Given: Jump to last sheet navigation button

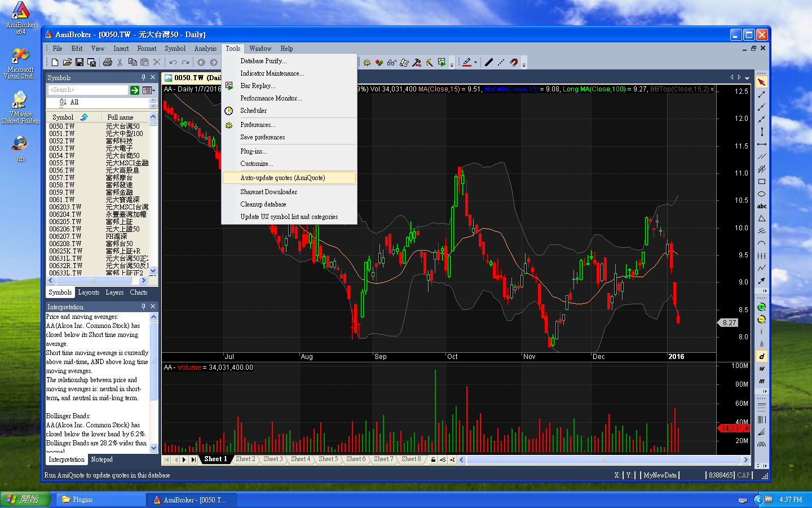Looking at the screenshot, I should (x=193, y=459).
